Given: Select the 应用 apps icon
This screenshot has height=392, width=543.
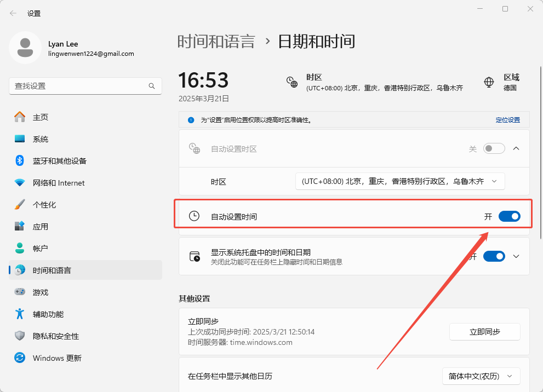Looking at the screenshot, I should pos(20,226).
